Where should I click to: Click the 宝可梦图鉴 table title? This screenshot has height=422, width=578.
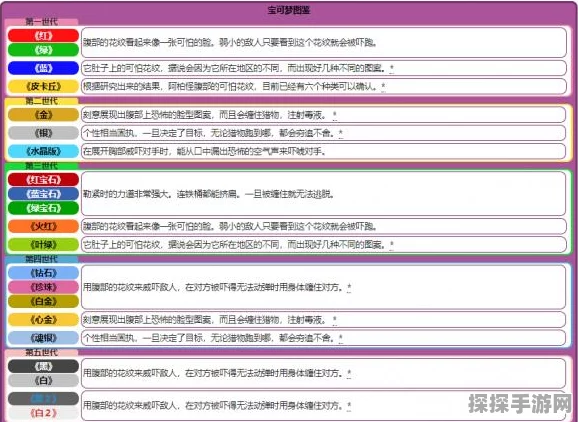289,10
